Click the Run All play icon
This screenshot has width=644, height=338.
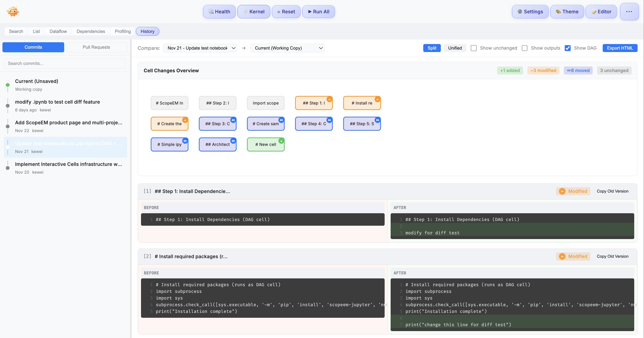[x=309, y=12]
